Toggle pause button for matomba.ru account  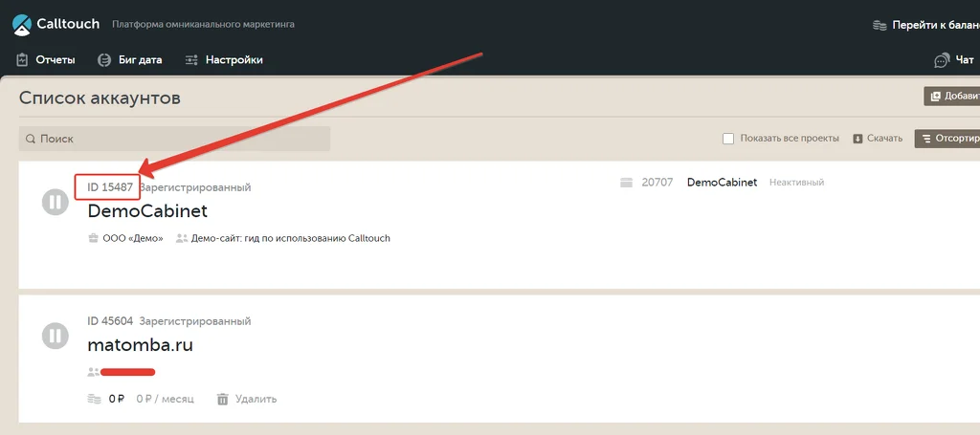click(55, 336)
